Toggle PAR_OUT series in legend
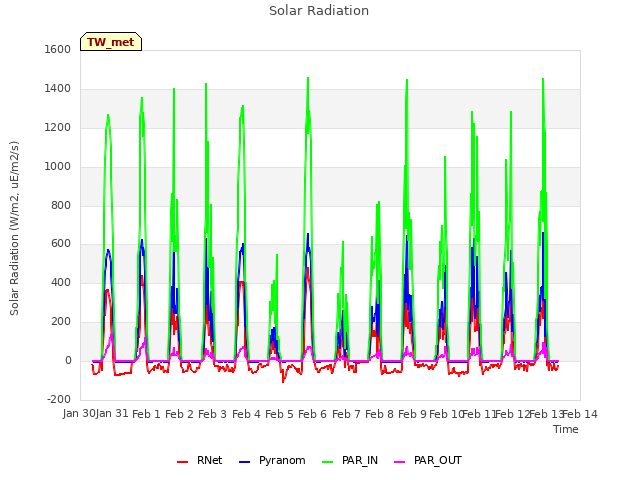The image size is (640, 480). pos(428,460)
